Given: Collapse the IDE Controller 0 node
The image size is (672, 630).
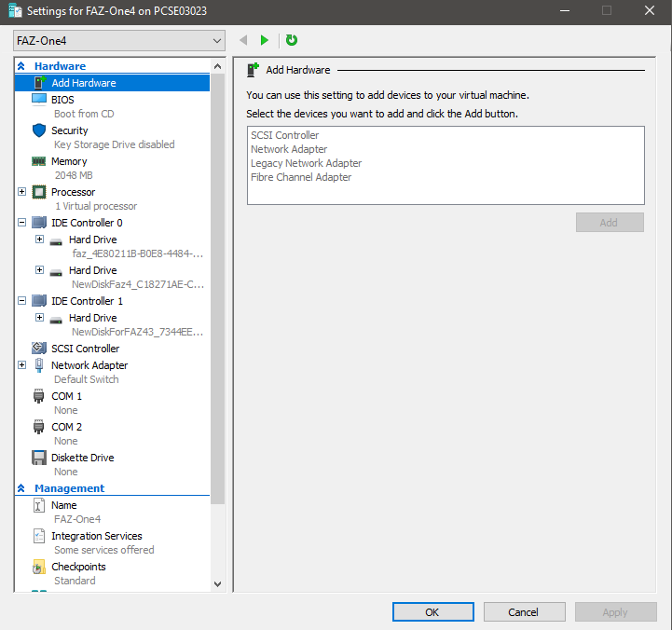Looking at the screenshot, I should [22, 223].
